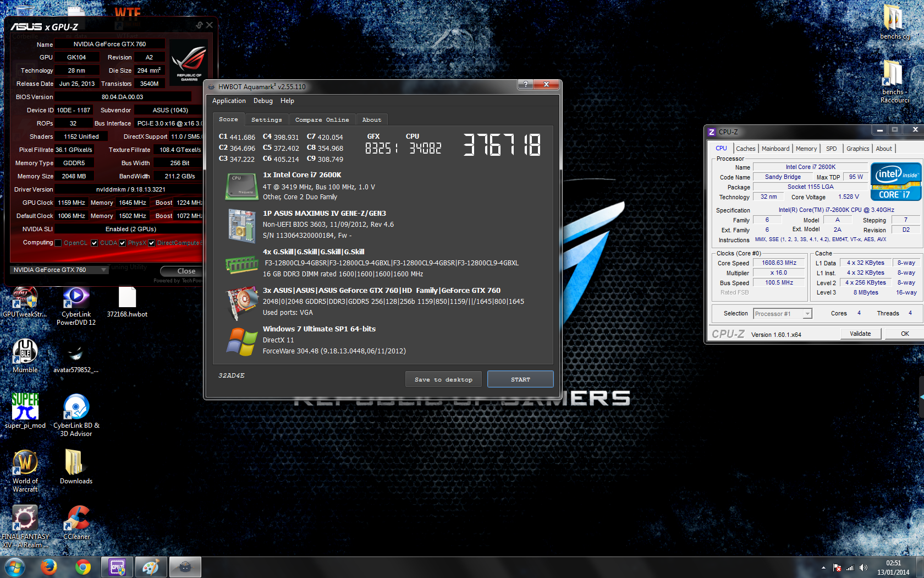Screen dimensions: 924x578
Task: Open the Debug menu in Aquamark
Action: coord(263,101)
